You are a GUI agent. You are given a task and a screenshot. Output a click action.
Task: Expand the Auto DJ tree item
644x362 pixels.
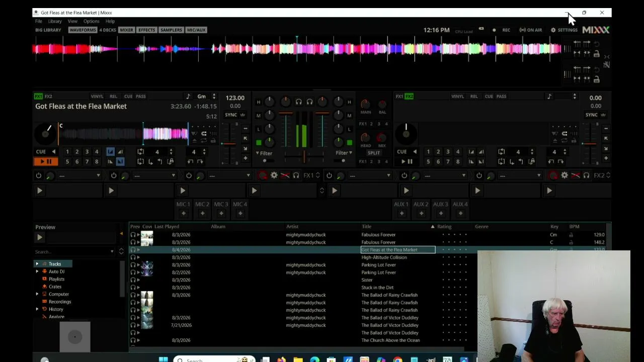(x=37, y=271)
